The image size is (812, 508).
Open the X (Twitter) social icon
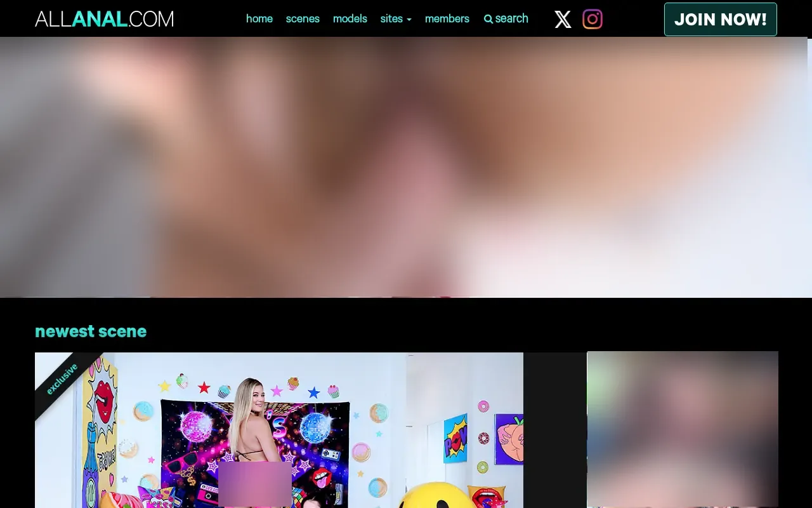[563, 19]
